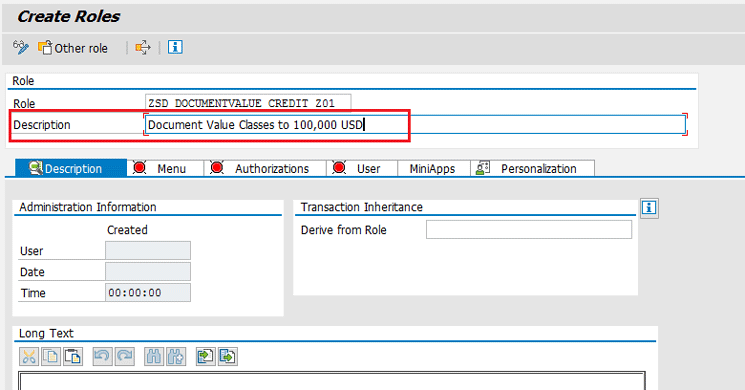Click Transaction Inheritance information icon
This screenshot has height=390, width=745.
coord(649,208)
